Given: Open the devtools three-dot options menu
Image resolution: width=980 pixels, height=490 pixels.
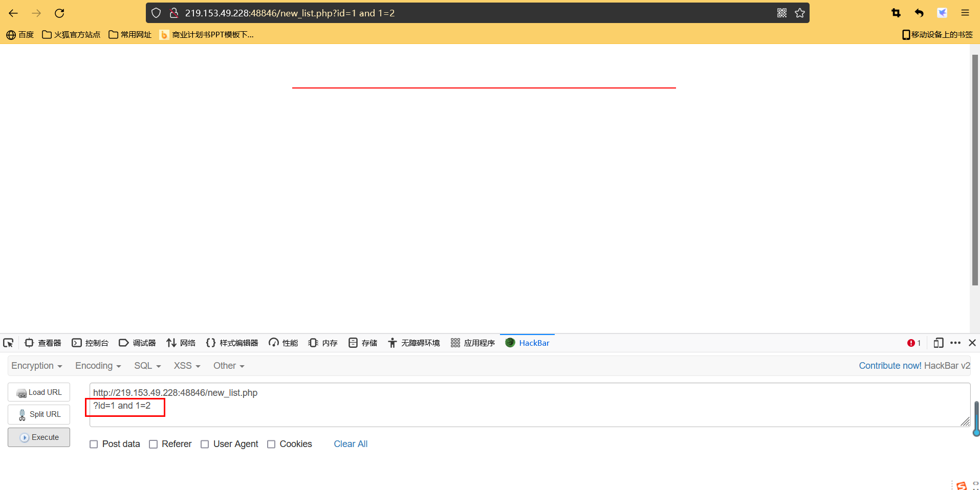Looking at the screenshot, I should click(x=955, y=343).
